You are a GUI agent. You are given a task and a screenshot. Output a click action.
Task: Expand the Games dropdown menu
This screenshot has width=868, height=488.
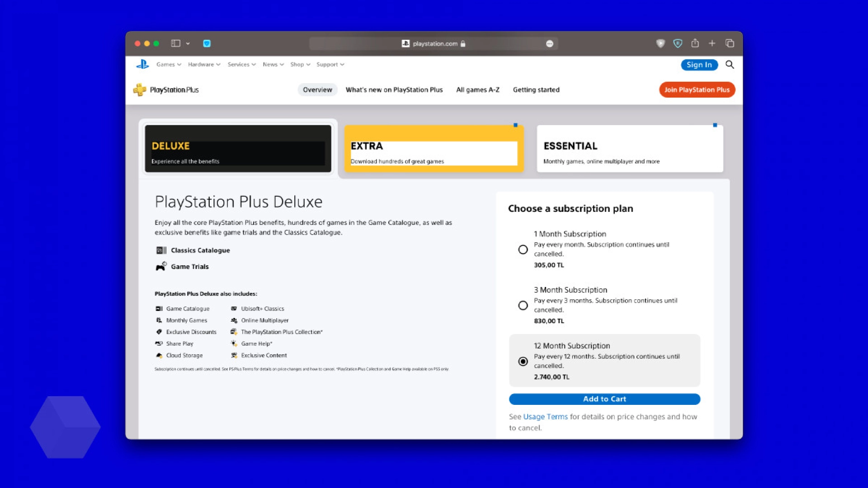click(x=169, y=65)
